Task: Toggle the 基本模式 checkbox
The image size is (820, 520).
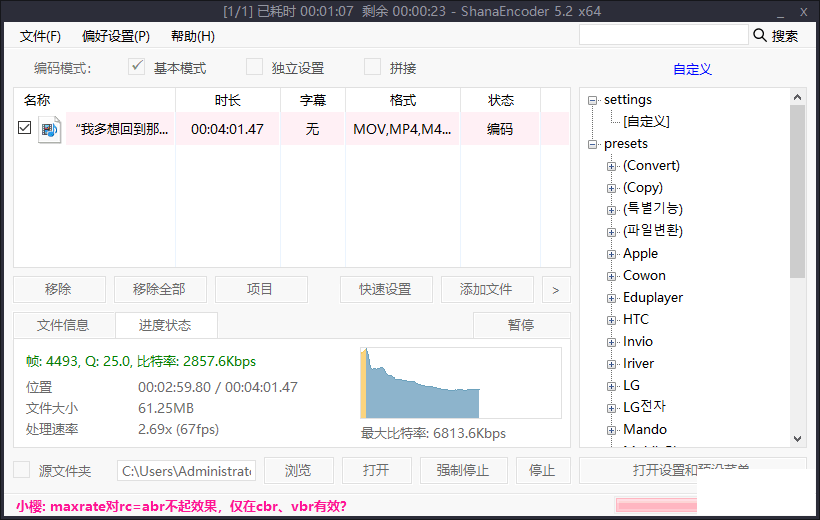Action: 136,67
